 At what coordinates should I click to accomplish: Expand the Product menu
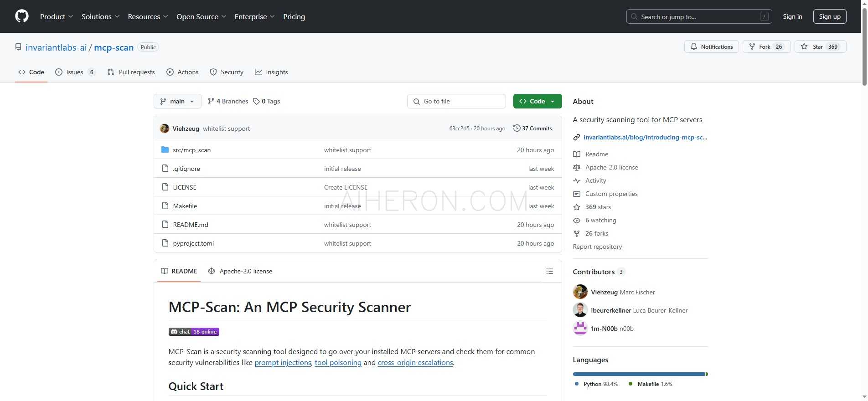tap(57, 16)
